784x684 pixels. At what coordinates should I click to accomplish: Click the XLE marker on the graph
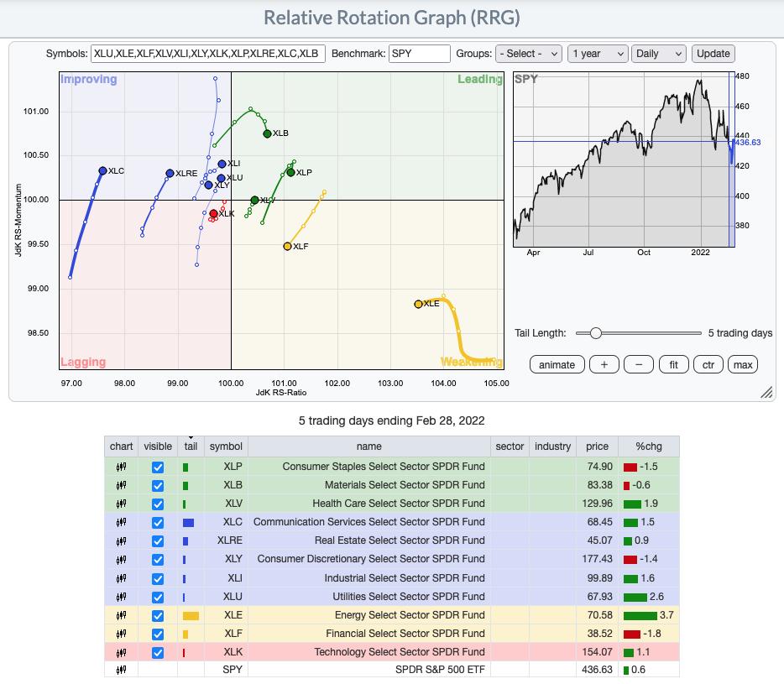pyautogui.click(x=419, y=304)
